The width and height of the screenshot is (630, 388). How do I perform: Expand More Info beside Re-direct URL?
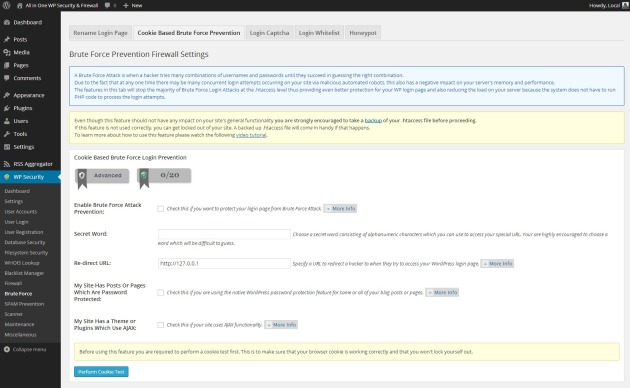[x=497, y=264]
